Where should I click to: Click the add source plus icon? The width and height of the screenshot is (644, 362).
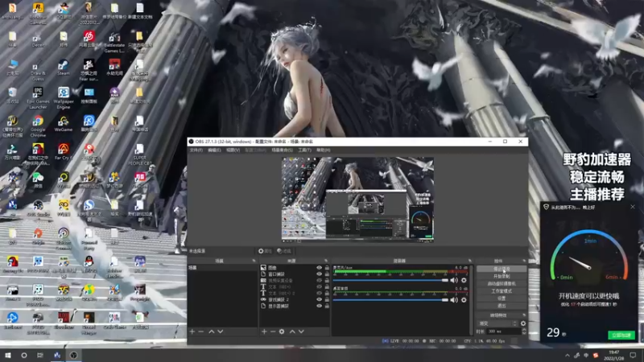click(263, 331)
